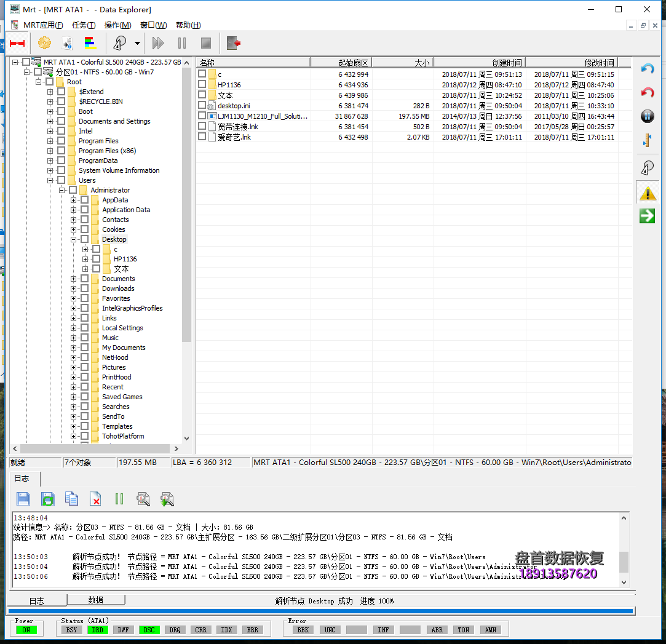Click the yellow warning triangle icon

point(647,194)
